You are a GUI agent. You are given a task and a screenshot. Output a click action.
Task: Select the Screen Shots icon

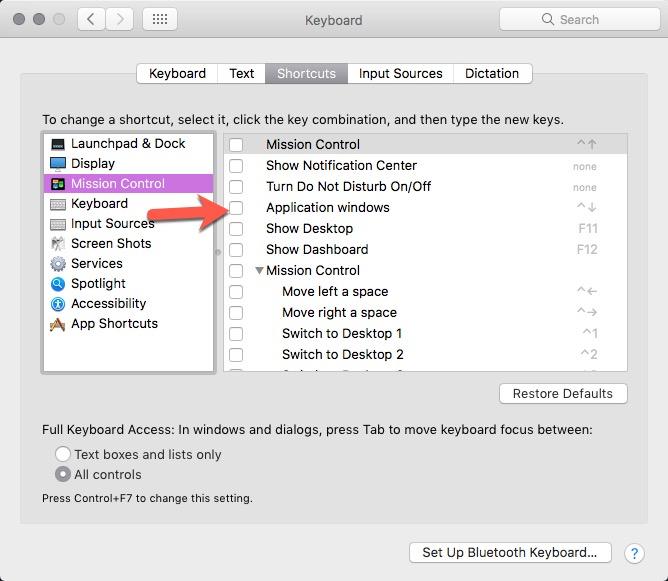pos(58,244)
